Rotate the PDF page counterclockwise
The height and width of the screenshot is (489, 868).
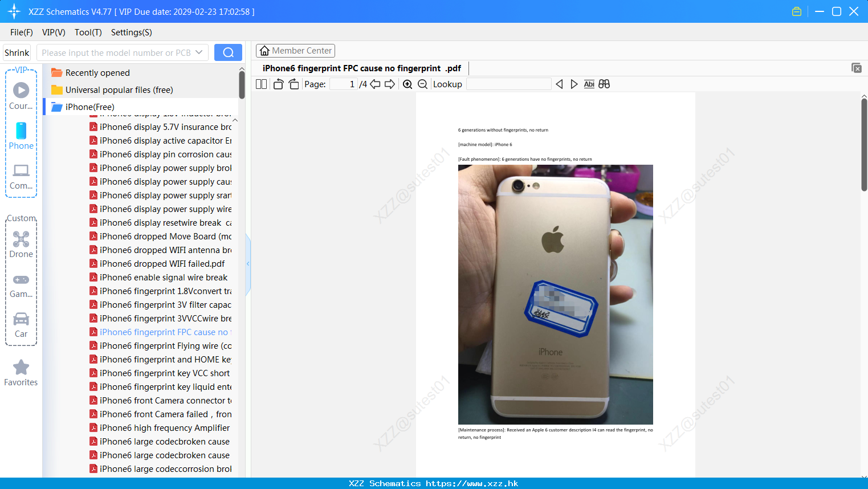[278, 84]
